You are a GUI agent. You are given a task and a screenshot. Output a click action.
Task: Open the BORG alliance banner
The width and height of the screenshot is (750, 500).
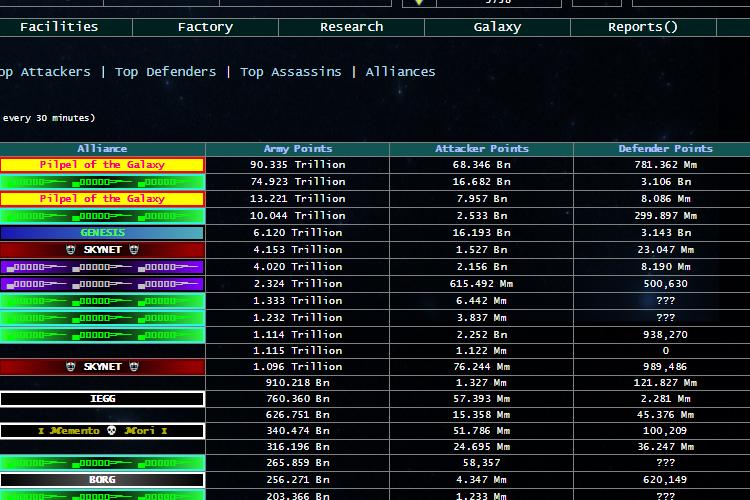[x=102, y=479]
